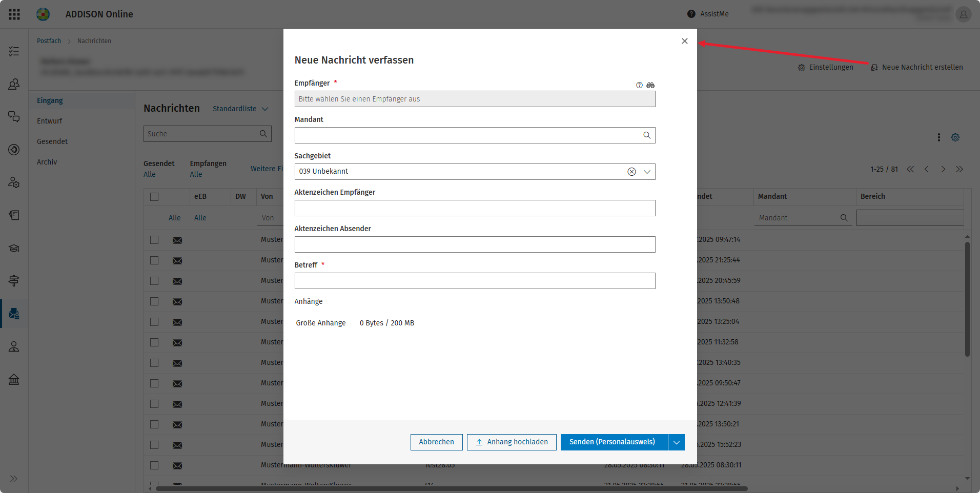This screenshot has width=980, height=493.
Task: Open the three-dot more options menu
Action: pos(939,137)
